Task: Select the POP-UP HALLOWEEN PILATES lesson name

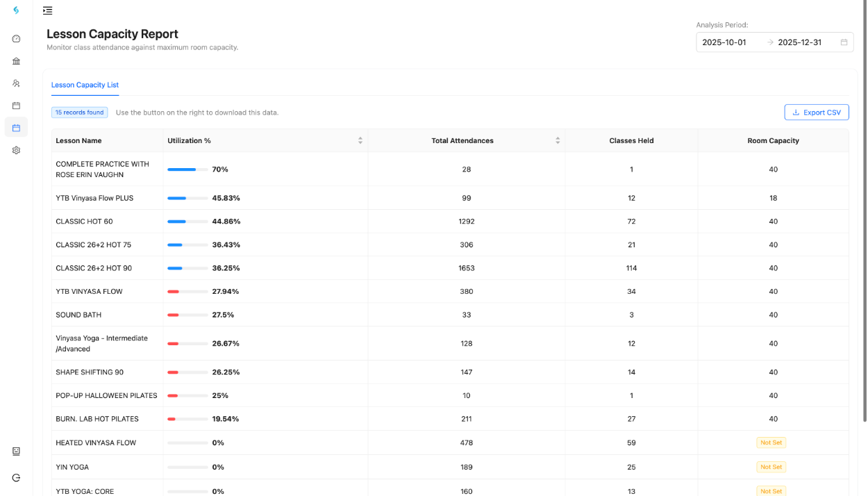Action: pos(106,395)
